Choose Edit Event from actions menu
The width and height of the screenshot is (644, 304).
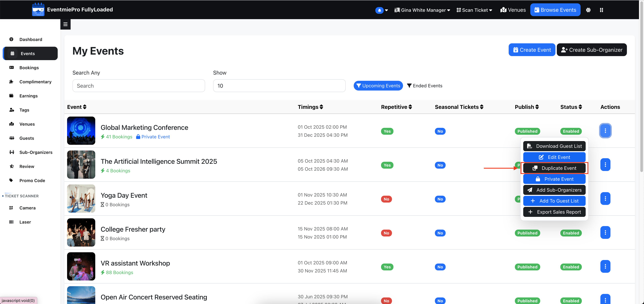click(x=554, y=157)
